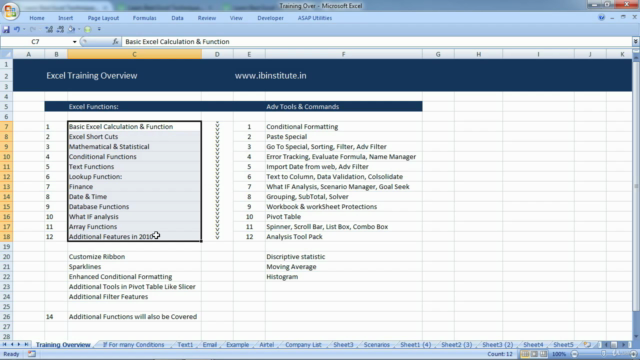Select column C header
The image size is (640, 360).
(134, 54)
